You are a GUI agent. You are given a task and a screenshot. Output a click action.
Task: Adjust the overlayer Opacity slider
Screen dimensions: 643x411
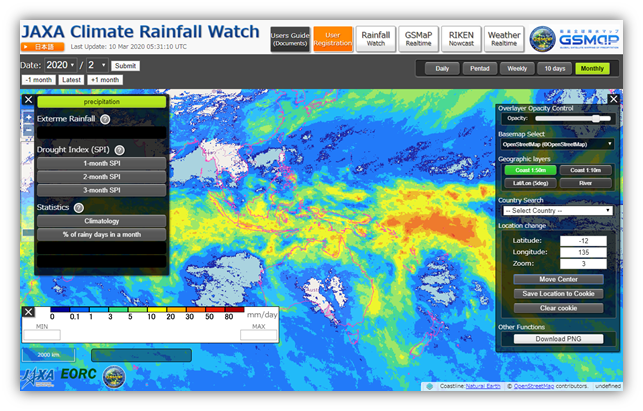click(x=573, y=119)
